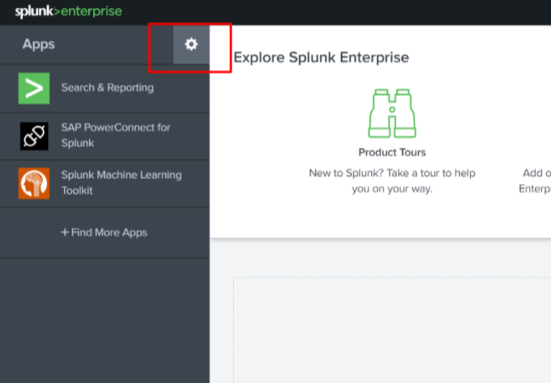The height and width of the screenshot is (383, 551).
Task: Click the empty dashed dashboard panel
Action: [x=392, y=330]
